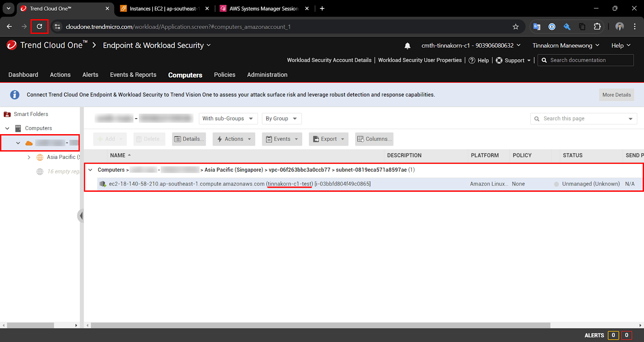The width and height of the screenshot is (644, 342).
Task: Open the Administration tab
Action: 267,75
